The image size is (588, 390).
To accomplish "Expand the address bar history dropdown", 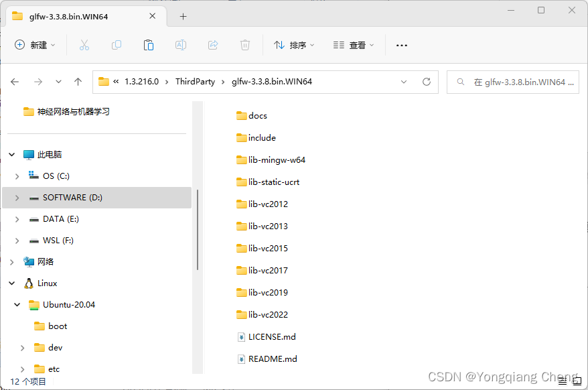I will [x=404, y=82].
